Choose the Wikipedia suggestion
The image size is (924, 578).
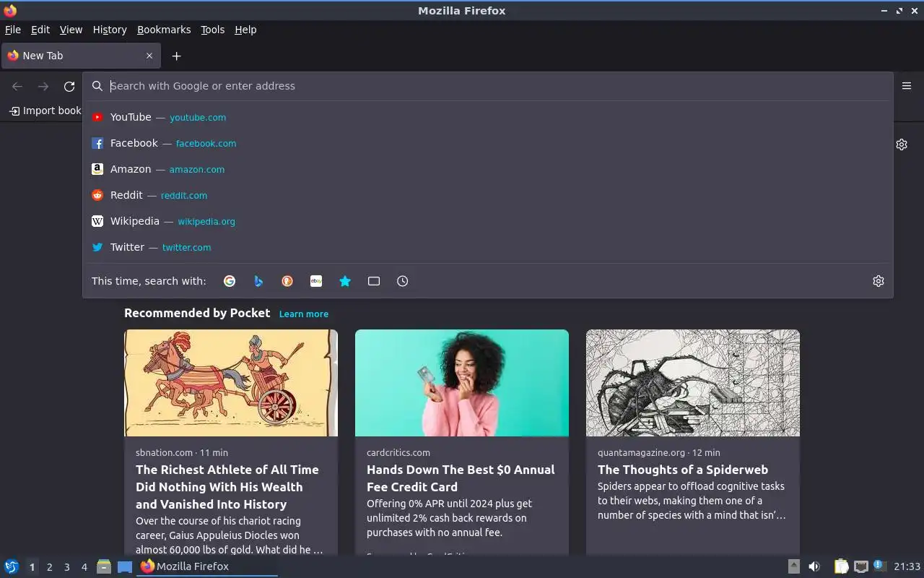tap(488, 221)
